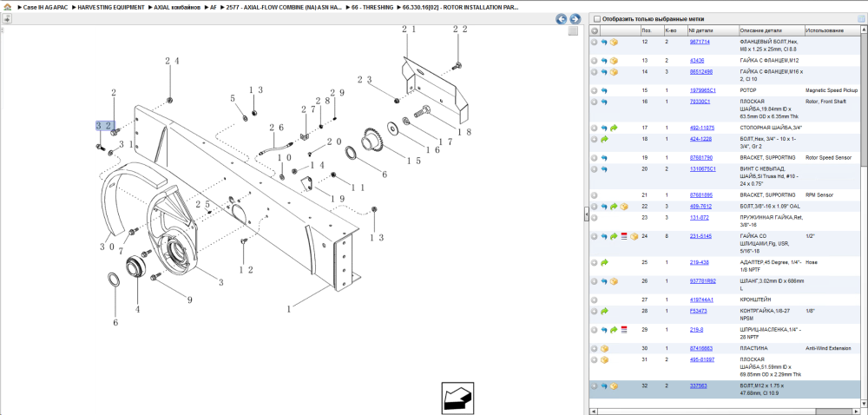Click 'Magnetic Speed Pickup' usage cell
The width and height of the screenshot is (868, 415).
tap(832, 89)
